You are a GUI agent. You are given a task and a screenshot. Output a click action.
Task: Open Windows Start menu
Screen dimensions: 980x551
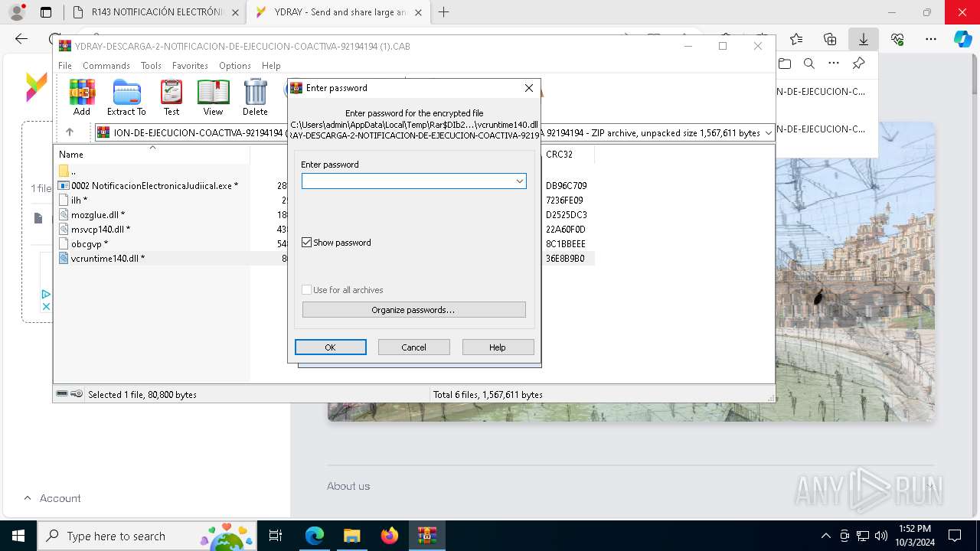pos(18,536)
